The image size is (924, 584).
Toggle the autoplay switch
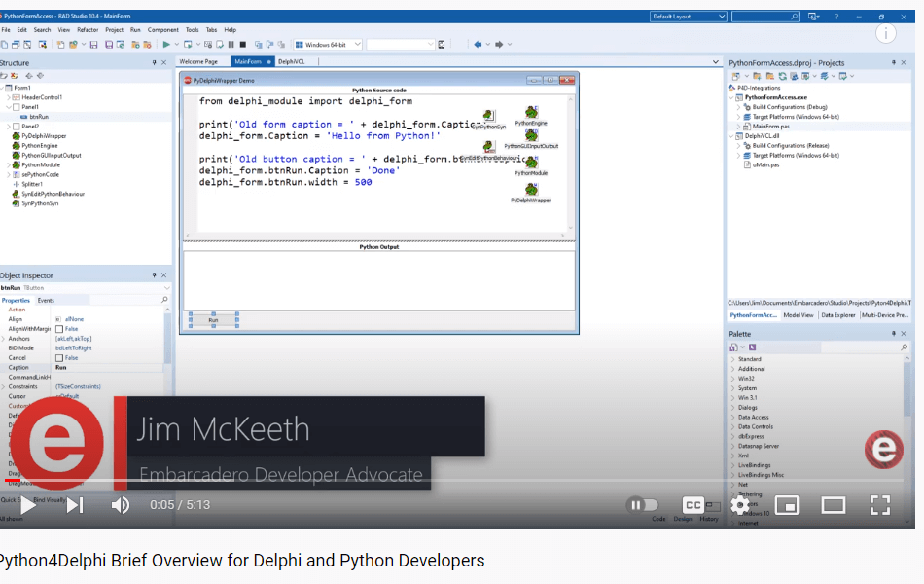coord(643,505)
